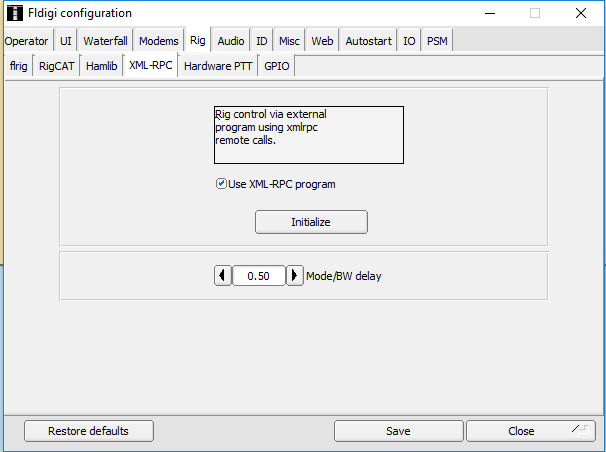606x452 pixels.
Task: Click the Restore defaults button
Action: tap(89, 431)
